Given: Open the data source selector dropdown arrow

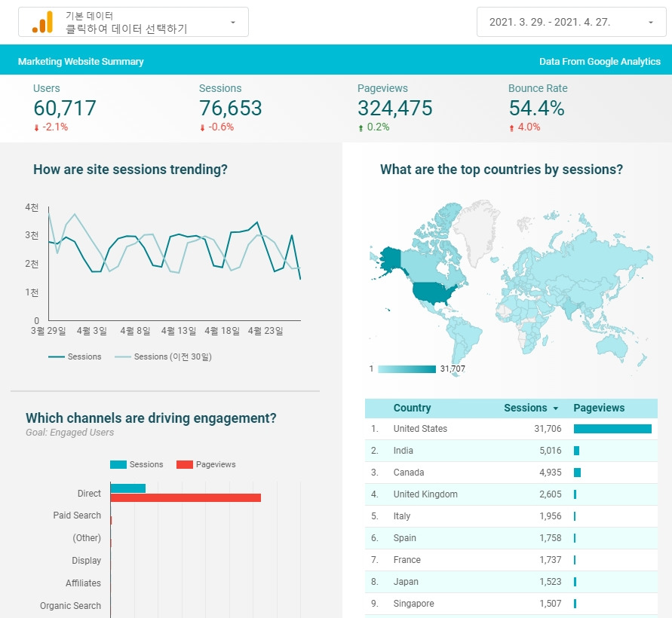Looking at the screenshot, I should tap(233, 23).
